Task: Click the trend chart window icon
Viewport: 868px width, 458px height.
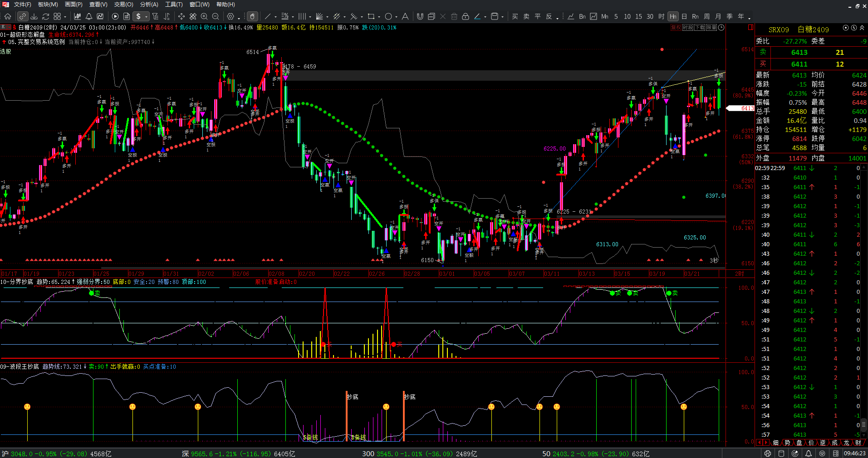Action: tap(100, 16)
